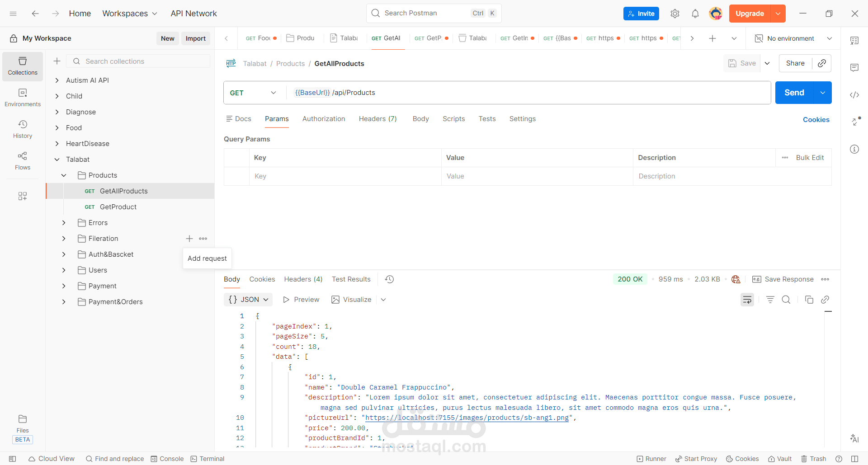The width and height of the screenshot is (868, 465).
Task: Open the Workspaces menu
Action: (x=130, y=14)
